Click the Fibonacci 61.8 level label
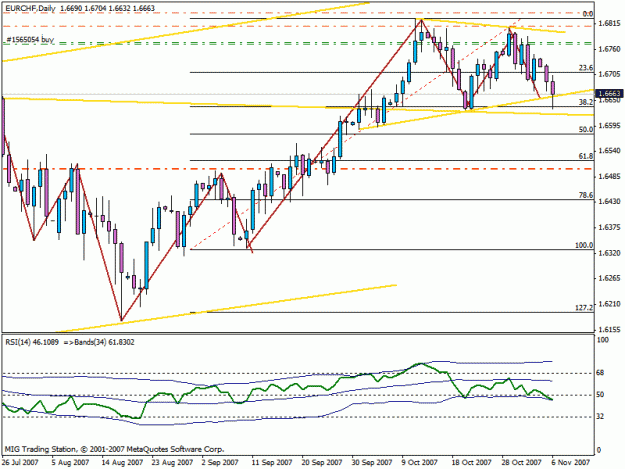The width and height of the screenshot is (625, 469). 586,156
